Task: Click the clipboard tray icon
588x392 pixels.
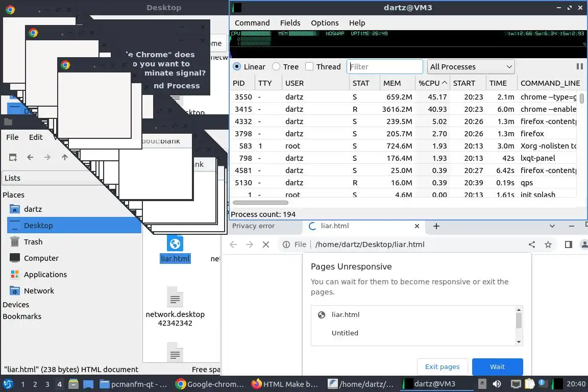Action: click(x=529, y=384)
